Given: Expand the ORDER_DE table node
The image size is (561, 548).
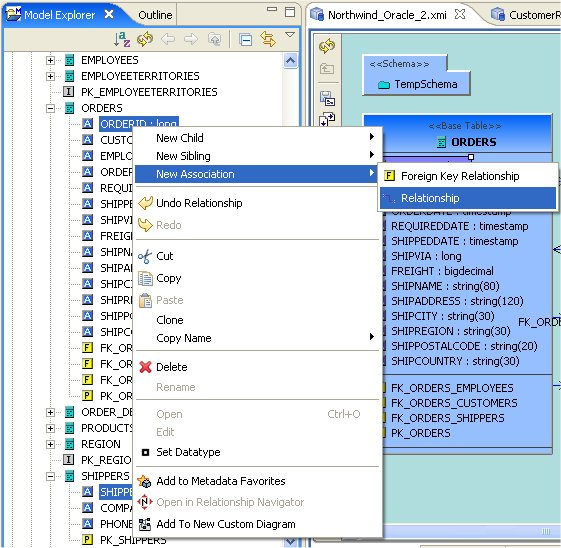Looking at the screenshot, I should click(x=50, y=412).
